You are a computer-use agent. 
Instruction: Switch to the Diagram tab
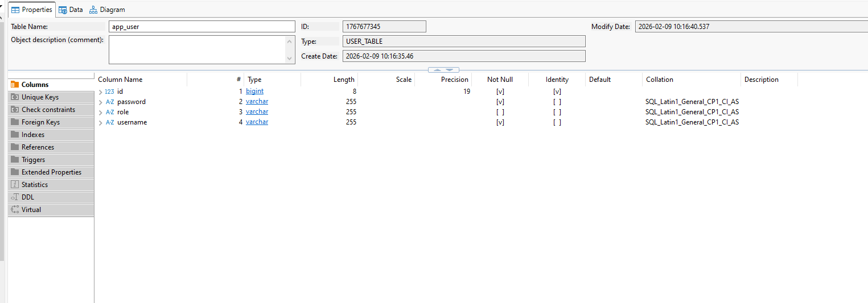(107, 10)
